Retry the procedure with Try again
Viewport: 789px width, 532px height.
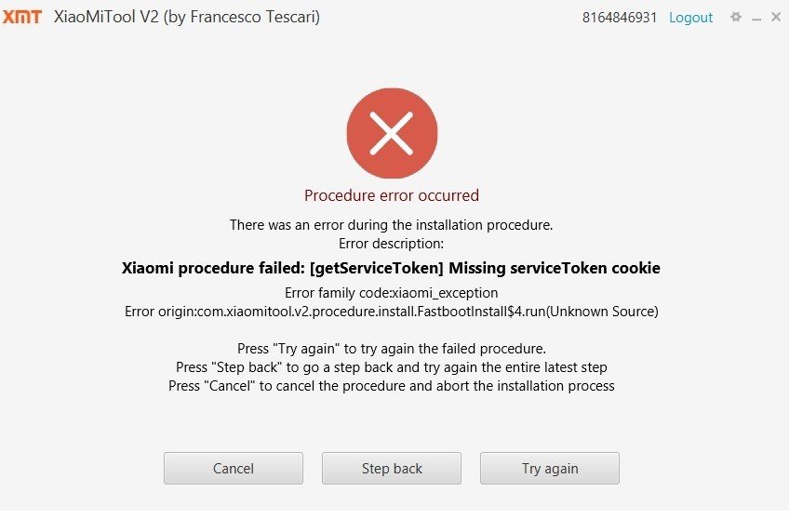550,469
